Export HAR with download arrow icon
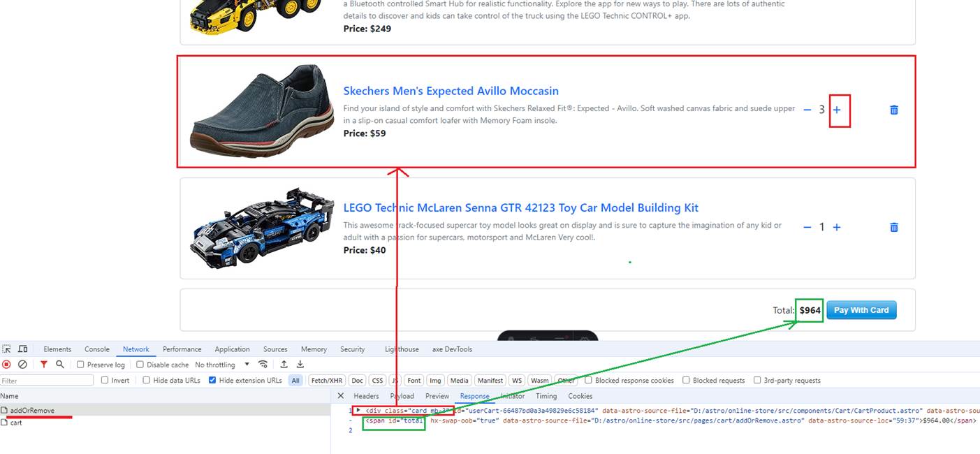 tap(300, 365)
